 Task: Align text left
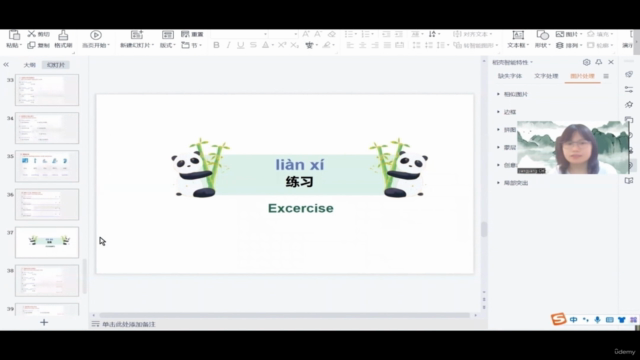click(350, 45)
